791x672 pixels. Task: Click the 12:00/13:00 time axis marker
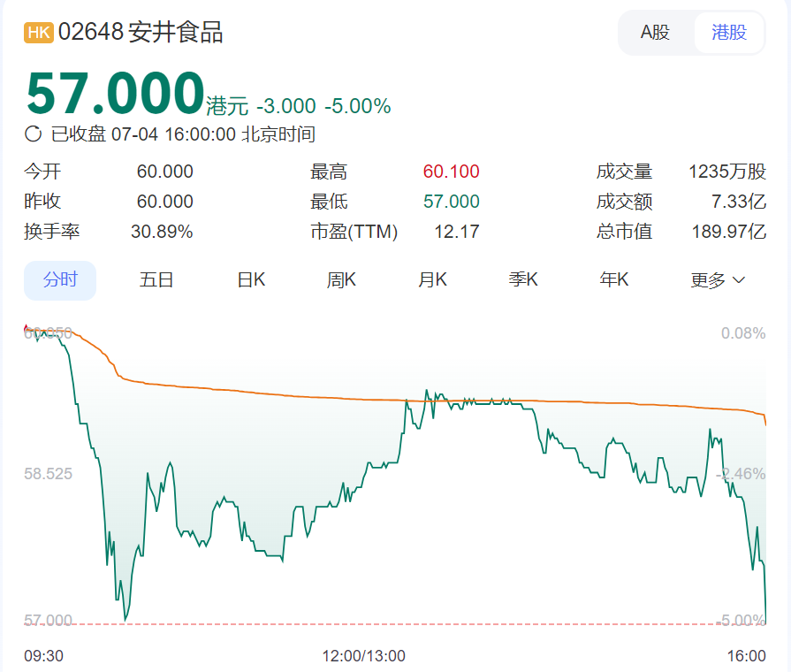tap(363, 655)
